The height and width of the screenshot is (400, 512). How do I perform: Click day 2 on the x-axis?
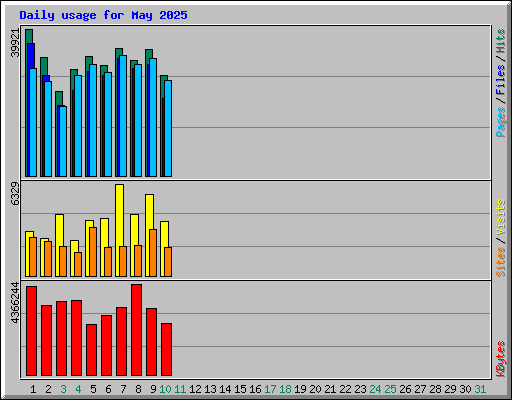[x=48, y=389]
